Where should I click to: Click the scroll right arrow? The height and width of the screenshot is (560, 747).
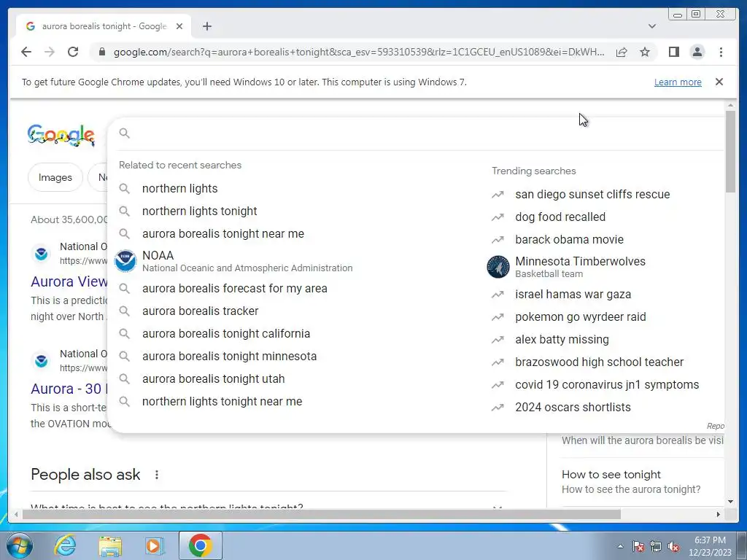[x=719, y=514]
